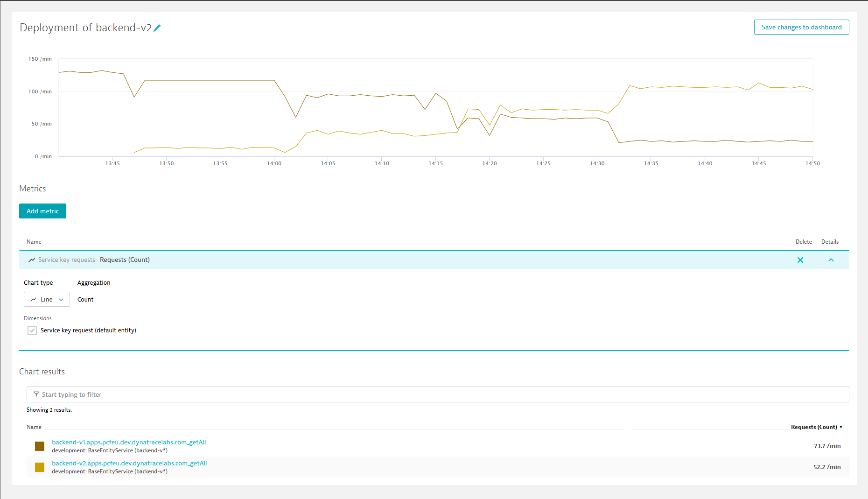
Task: Click the filter funnel icon in the filter bar
Action: [x=36, y=394]
